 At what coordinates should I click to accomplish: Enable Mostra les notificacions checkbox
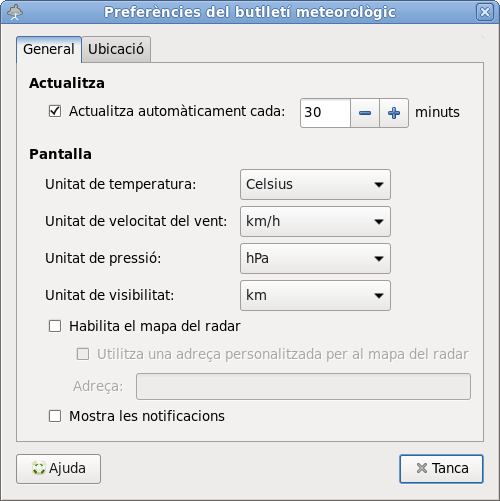(55, 416)
